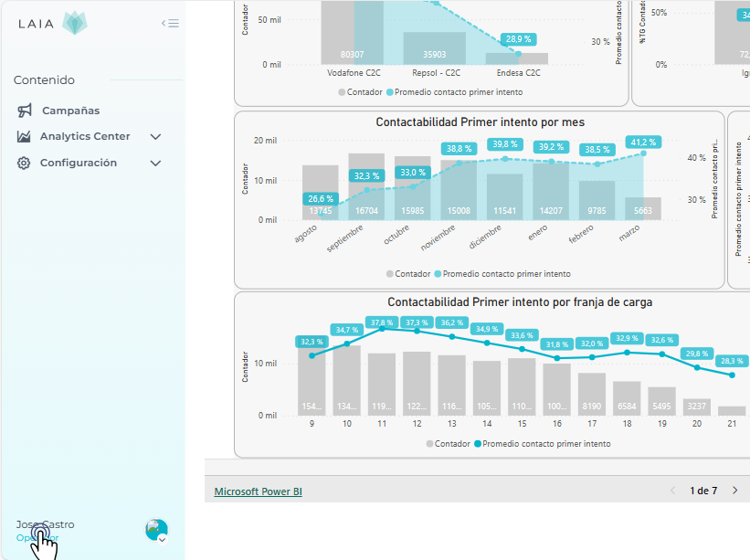Viewport: 750px width, 560px height.
Task: Select the Analytics Center menu item
Action: tap(85, 136)
